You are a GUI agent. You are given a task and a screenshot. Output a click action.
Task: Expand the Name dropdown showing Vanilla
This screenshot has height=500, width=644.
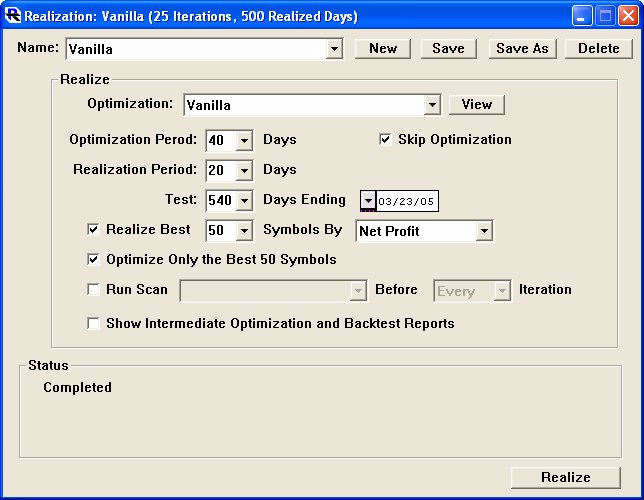click(334, 49)
